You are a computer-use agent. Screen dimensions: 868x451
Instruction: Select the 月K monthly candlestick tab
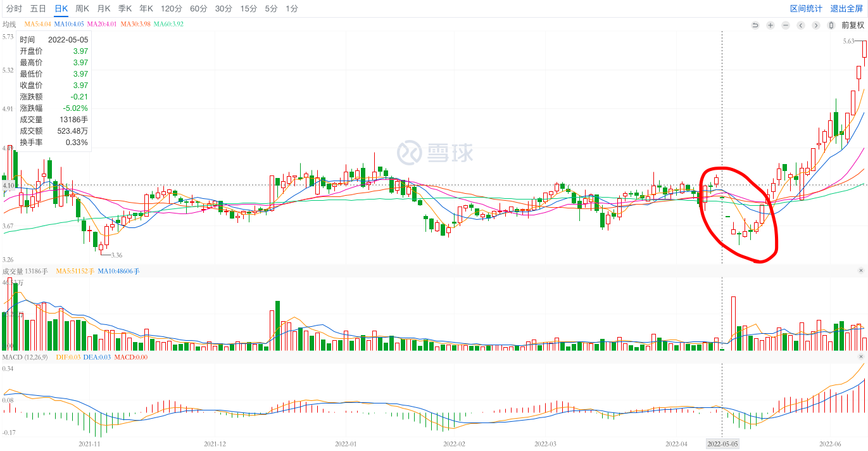[x=104, y=8]
